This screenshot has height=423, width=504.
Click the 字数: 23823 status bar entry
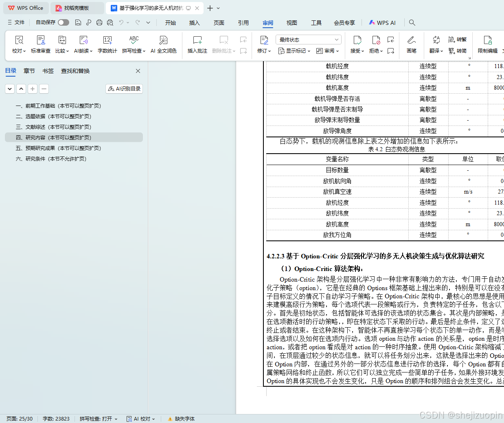point(56,419)
